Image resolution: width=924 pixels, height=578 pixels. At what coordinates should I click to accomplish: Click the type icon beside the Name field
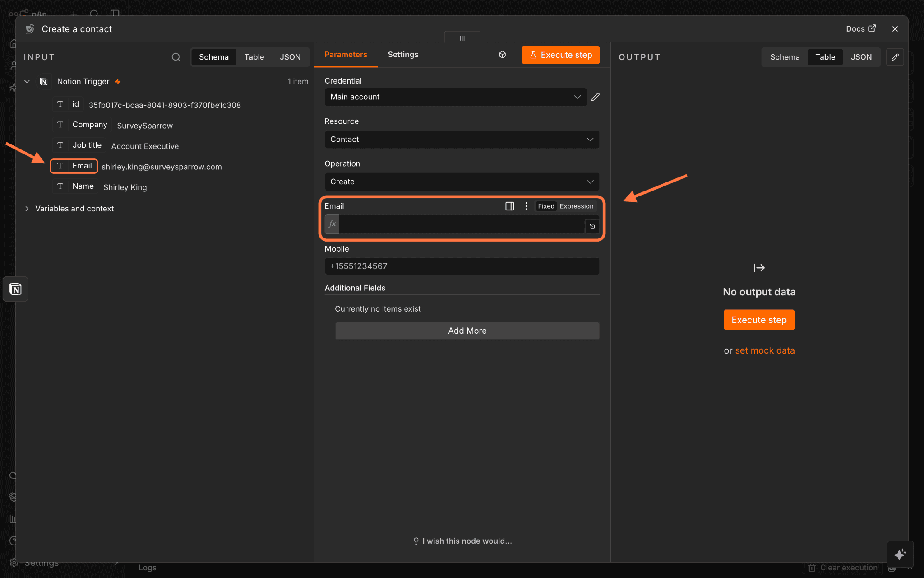point(60,186)
